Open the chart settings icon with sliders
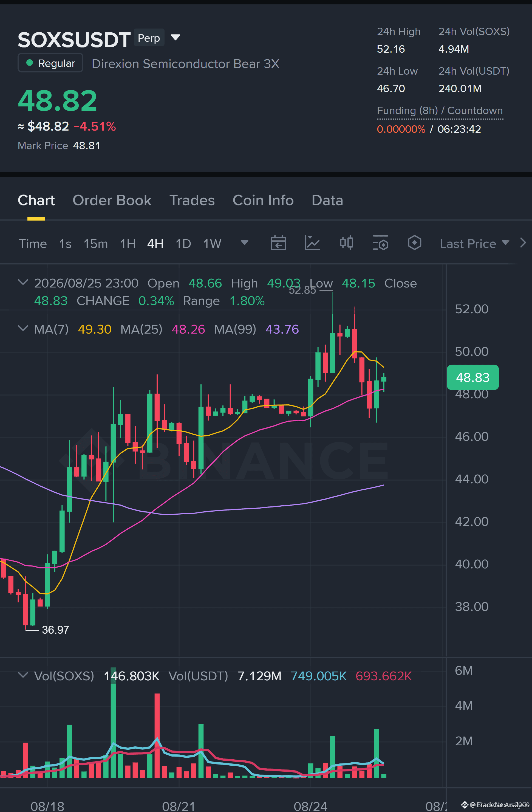 coord(380,243)
